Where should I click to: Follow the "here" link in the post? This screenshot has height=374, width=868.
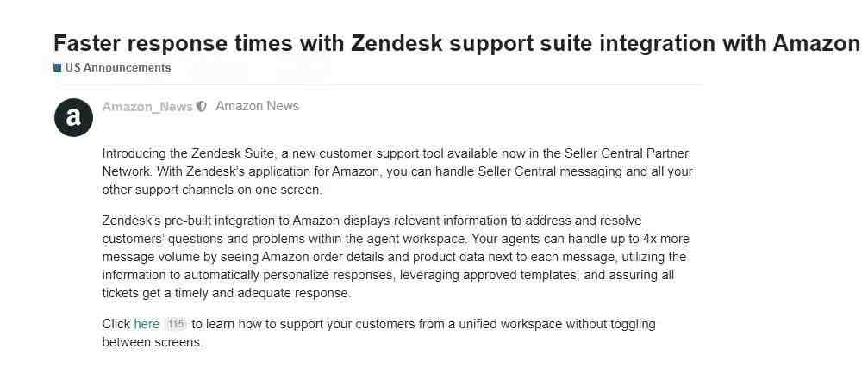pos(147,324)
